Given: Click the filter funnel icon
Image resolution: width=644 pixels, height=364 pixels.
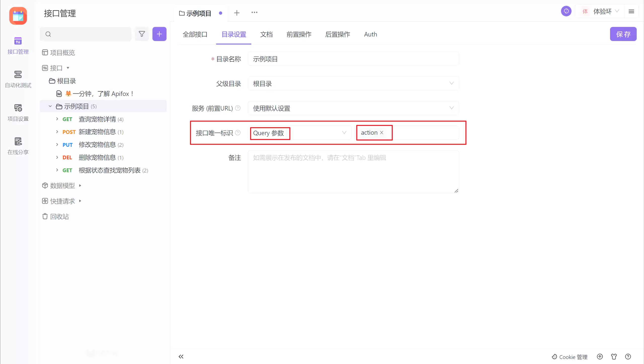Looking at the screenshot, I should 142,34.
